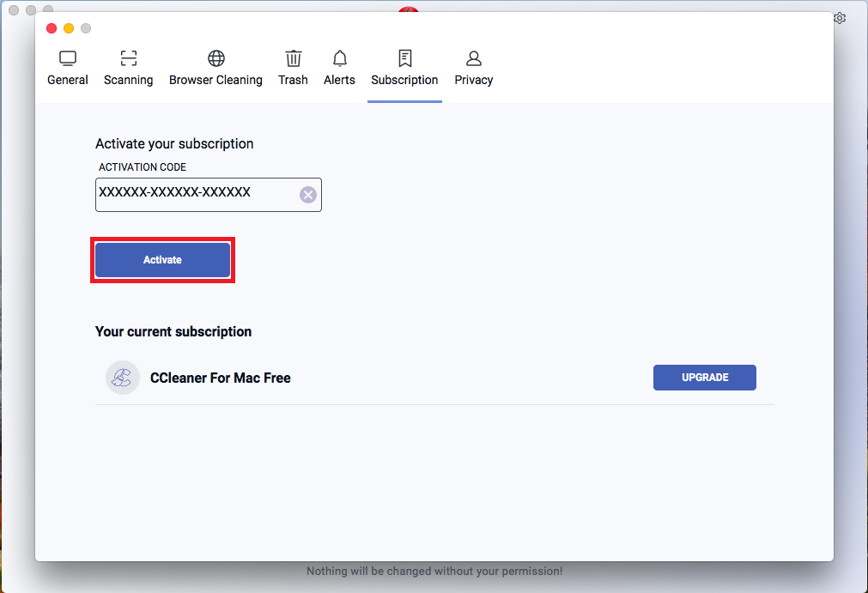
Task: Click the Alerts bell icon
Action: 339,57
